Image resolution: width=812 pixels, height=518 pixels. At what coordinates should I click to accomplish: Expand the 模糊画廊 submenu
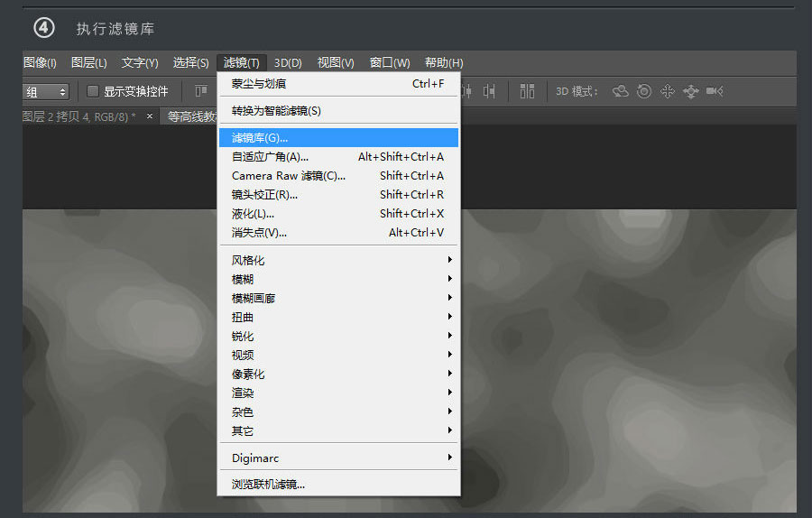click(x=338, y=298)
